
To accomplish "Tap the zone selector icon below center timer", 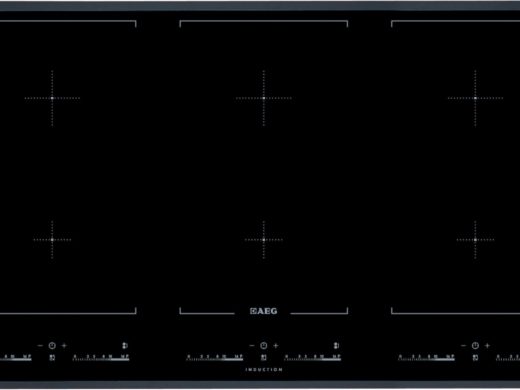I will coord(264,357).
